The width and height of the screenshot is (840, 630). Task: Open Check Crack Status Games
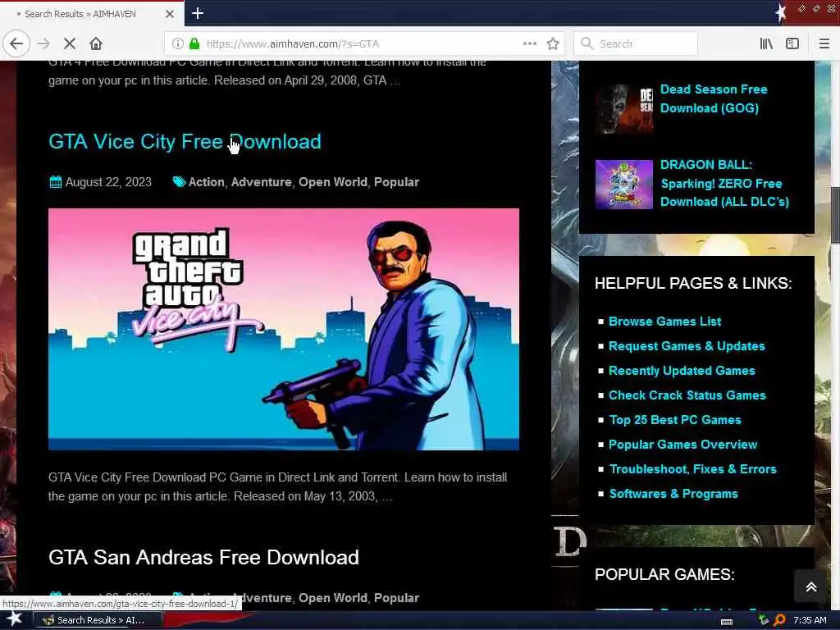(687, 395)
